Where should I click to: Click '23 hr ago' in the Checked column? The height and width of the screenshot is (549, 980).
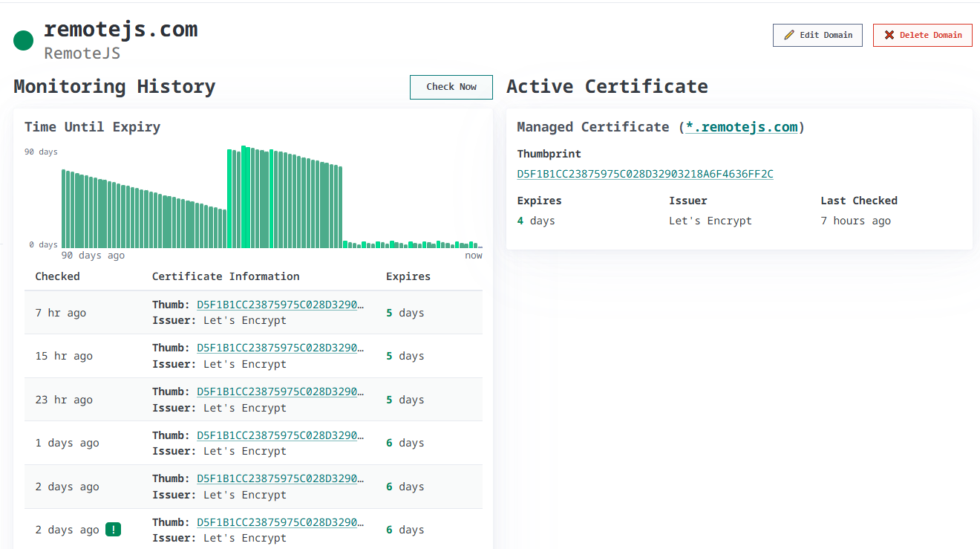[64, 400]
